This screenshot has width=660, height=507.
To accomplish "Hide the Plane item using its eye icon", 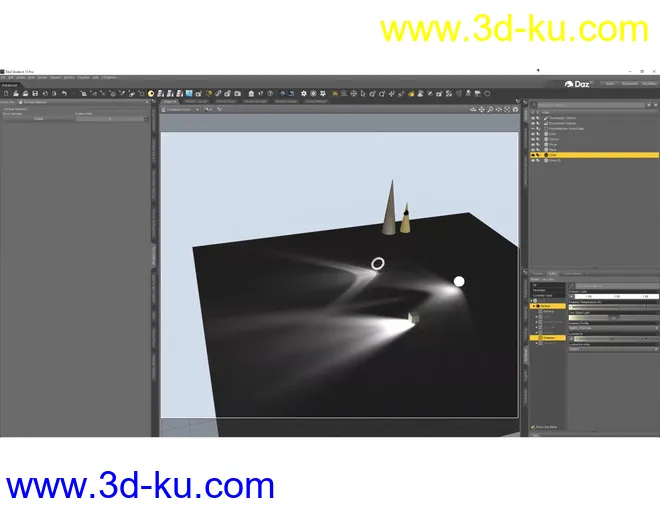I will 534,150.
